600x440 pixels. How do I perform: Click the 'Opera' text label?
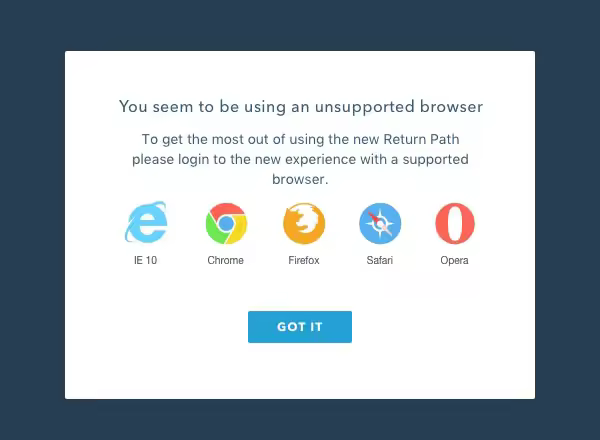coord(454,261)
